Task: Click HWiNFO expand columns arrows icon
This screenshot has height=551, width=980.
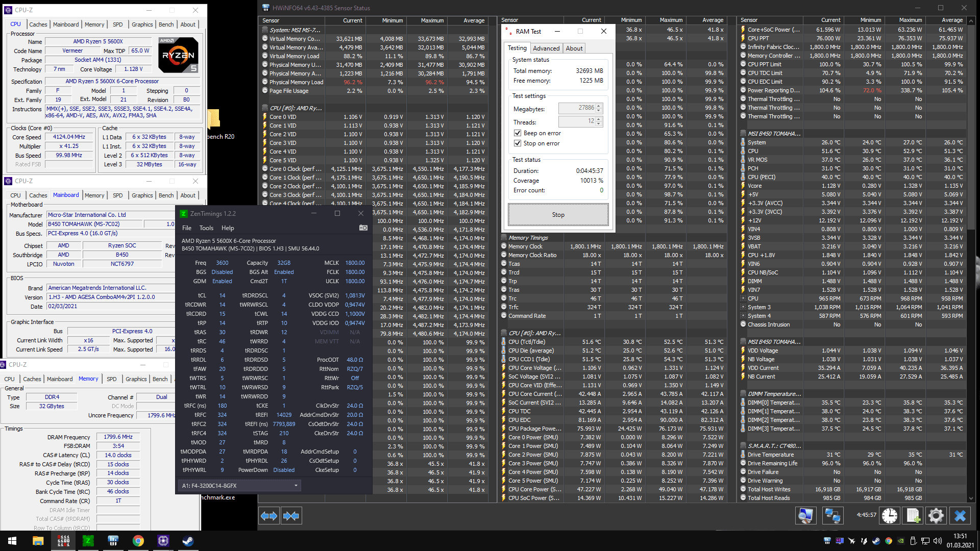Action: [x=269, y=516]
